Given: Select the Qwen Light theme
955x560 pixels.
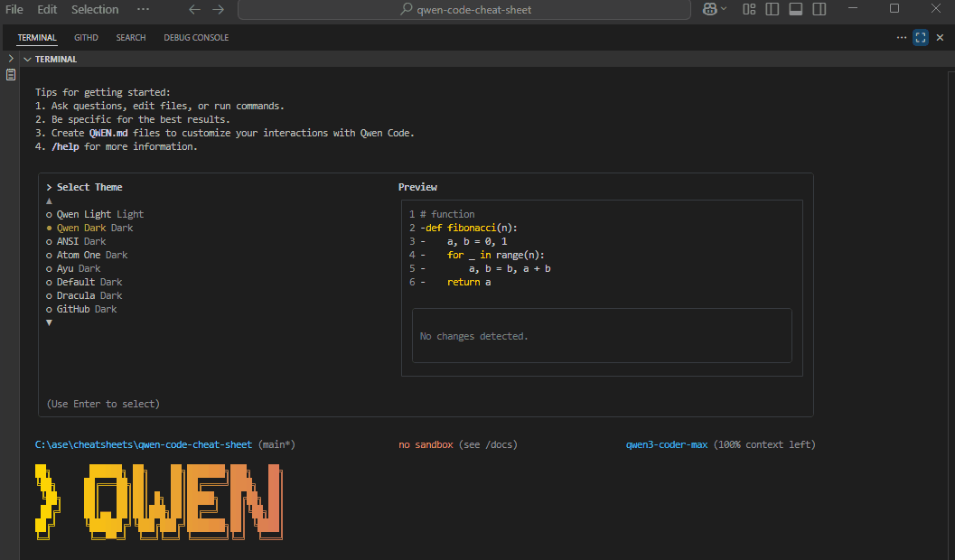Looking at the screenshot, I should (x=95, y=214).
